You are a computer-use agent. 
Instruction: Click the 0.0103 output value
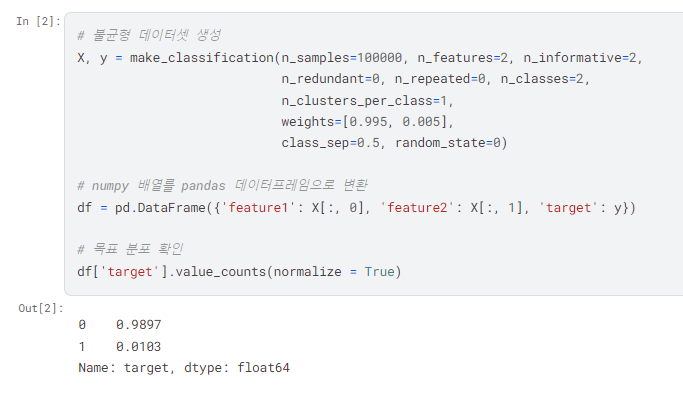(137, 346)
